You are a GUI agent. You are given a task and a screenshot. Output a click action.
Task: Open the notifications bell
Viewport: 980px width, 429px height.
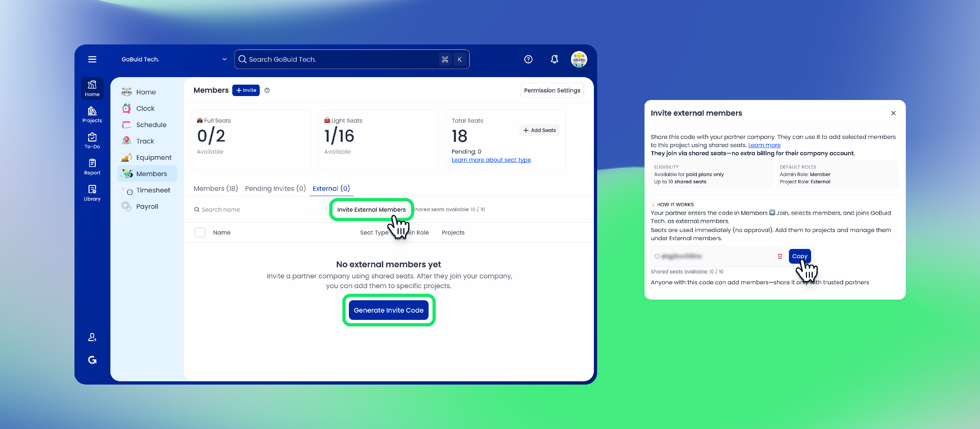point(554,59)
